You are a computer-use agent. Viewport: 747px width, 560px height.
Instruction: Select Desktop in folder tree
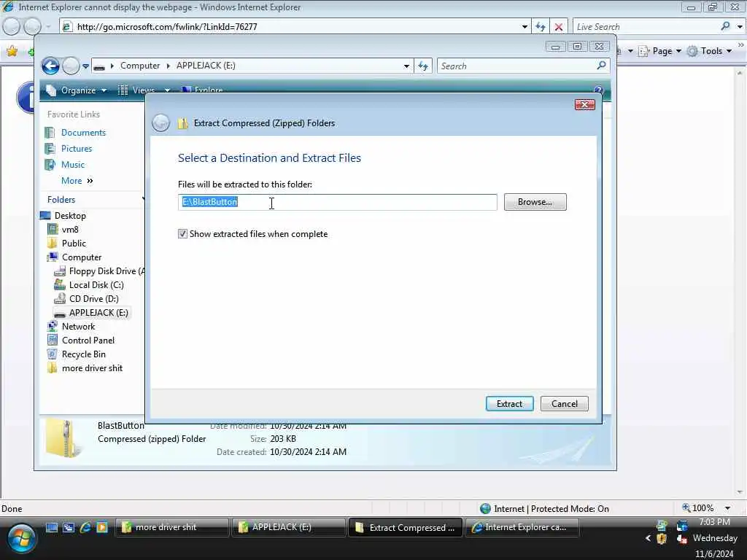(70, 216)
